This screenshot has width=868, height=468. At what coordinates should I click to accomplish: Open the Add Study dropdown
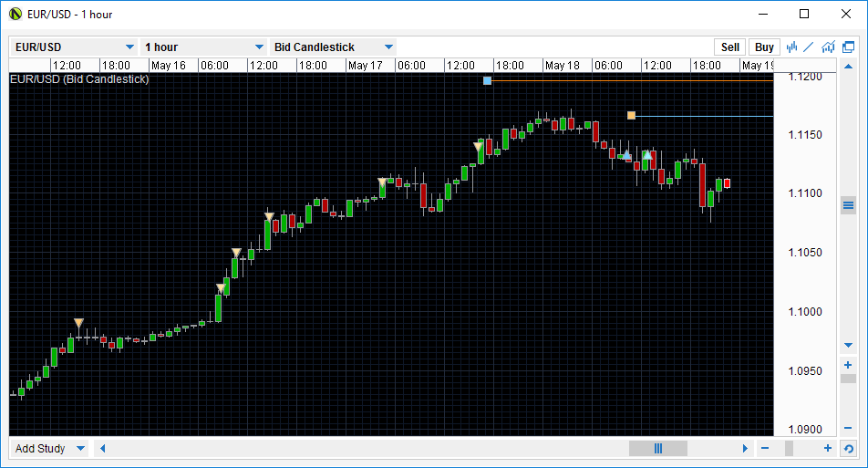click(50, 448)
